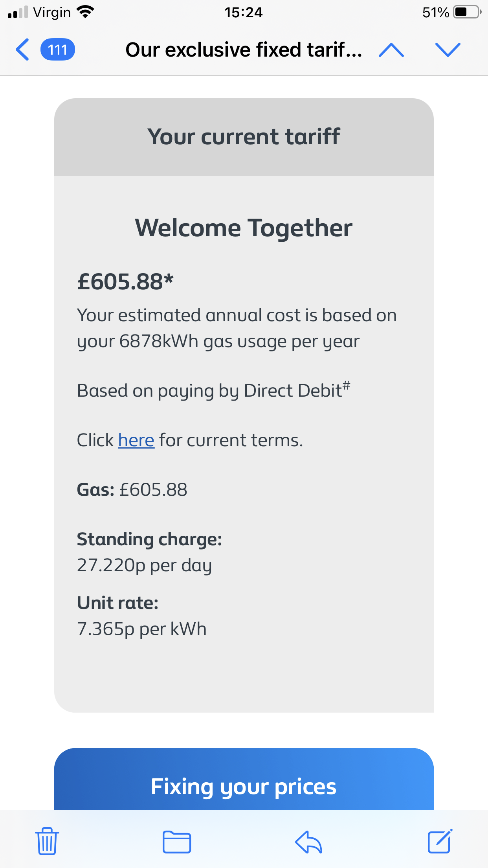The image size is (488, 868).
Task: Tap the 111 unread count badge
Action: point(58,50)
